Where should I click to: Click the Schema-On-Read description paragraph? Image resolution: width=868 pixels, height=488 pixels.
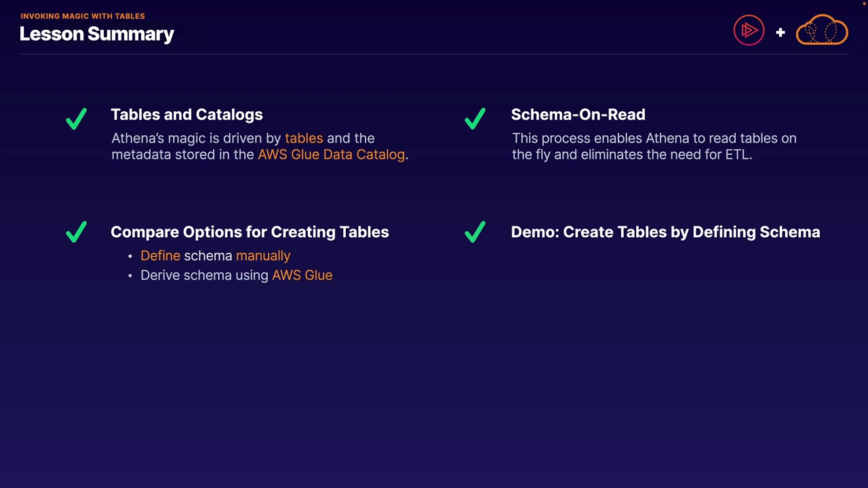(654, 146)
